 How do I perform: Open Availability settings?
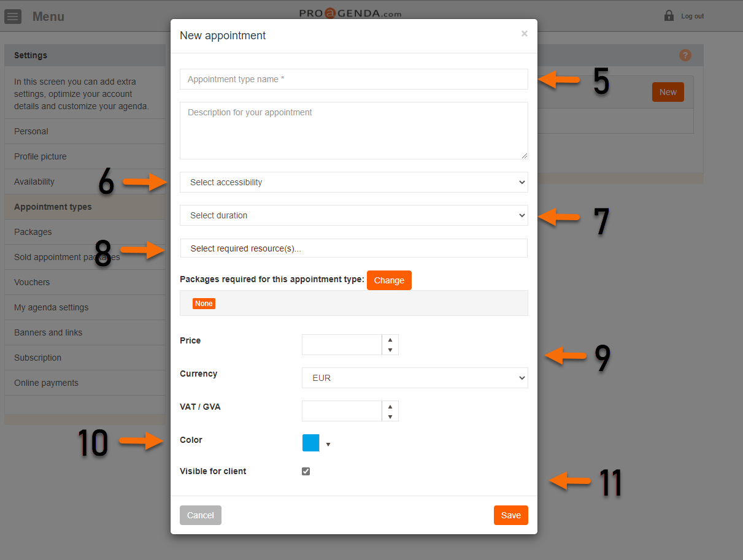coord(85,182)
